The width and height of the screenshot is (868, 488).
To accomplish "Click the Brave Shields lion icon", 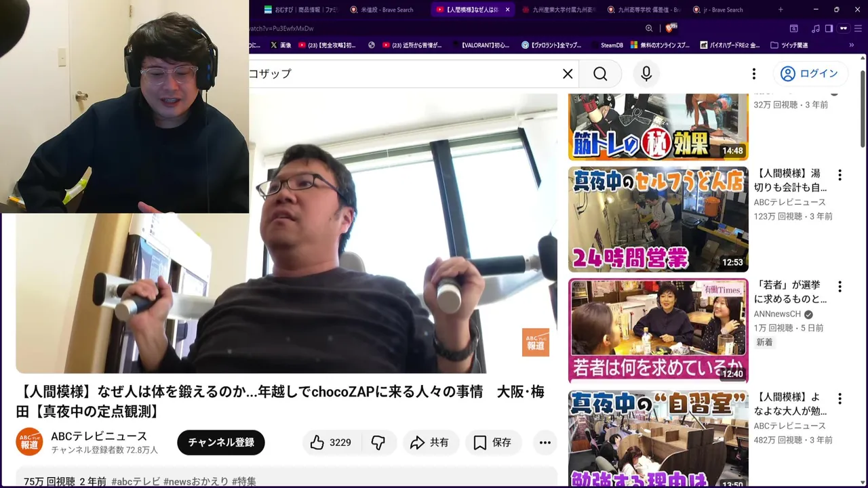I will [671, 28].
